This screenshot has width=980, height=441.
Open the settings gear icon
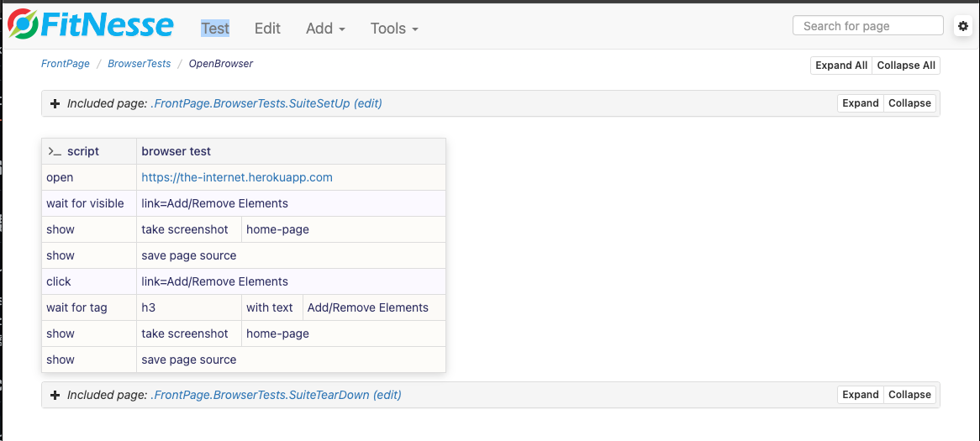(x=963, y=27)
